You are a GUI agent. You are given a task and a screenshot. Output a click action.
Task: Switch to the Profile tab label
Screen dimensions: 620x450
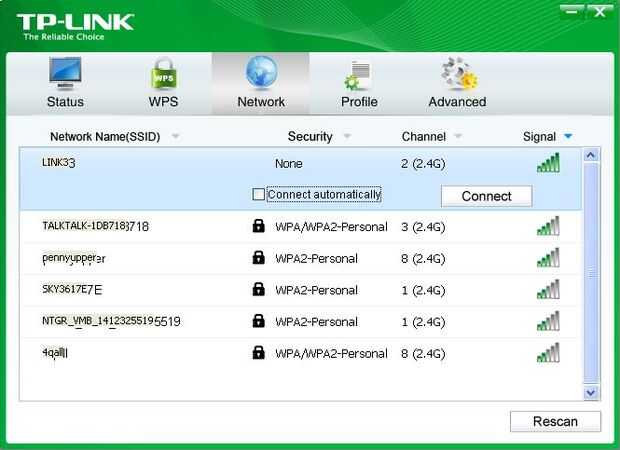click(x=359, y=102)
